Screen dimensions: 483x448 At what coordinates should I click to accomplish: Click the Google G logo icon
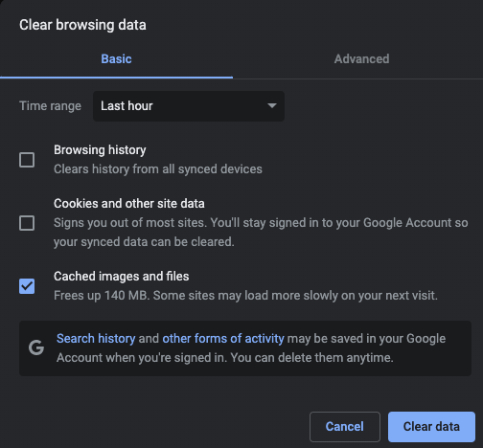[x=36, y=347]
